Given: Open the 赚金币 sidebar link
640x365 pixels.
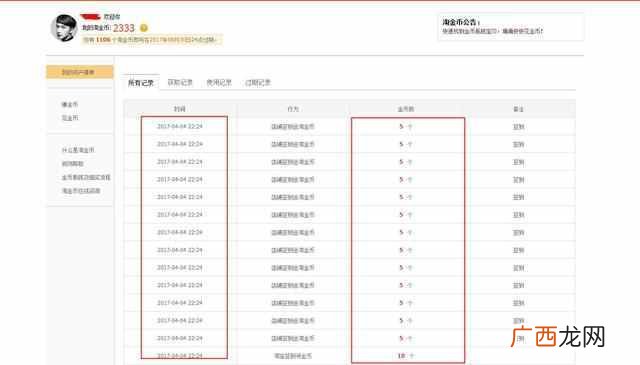Looking at the screenshot, I should 69,105.
